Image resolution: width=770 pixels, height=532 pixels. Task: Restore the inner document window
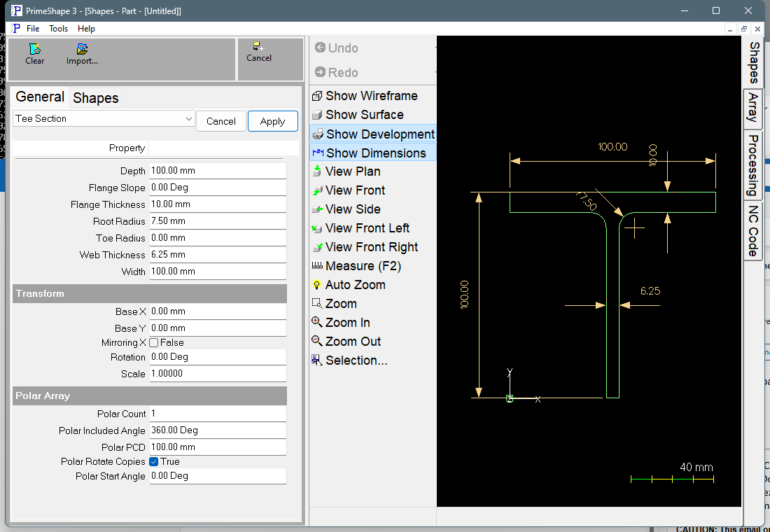(x=744, y=29)
